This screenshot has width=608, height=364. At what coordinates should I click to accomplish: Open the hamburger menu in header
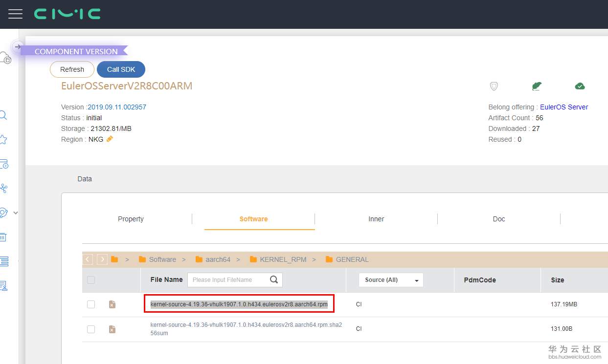[16, 14]
